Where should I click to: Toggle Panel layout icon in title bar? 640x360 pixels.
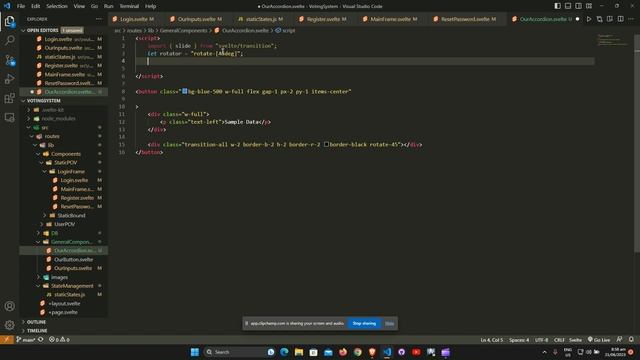coord(568,6)
